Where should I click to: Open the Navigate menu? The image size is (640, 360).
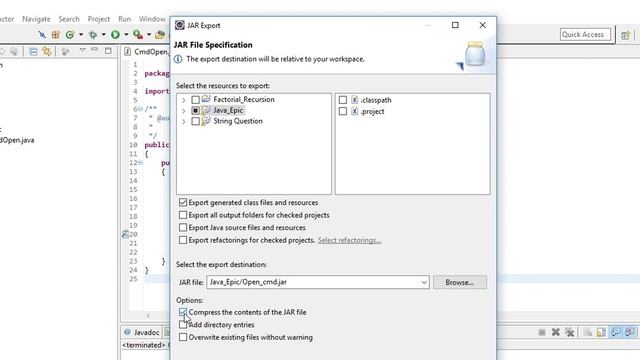click(36, 19)
